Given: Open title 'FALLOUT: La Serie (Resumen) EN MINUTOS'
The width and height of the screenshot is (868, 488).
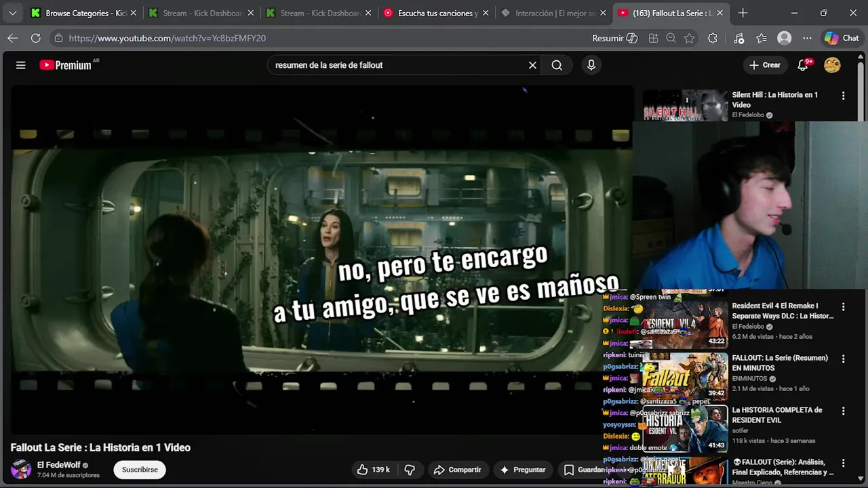Looking at the screenshot, I should [x=780, y=363].
